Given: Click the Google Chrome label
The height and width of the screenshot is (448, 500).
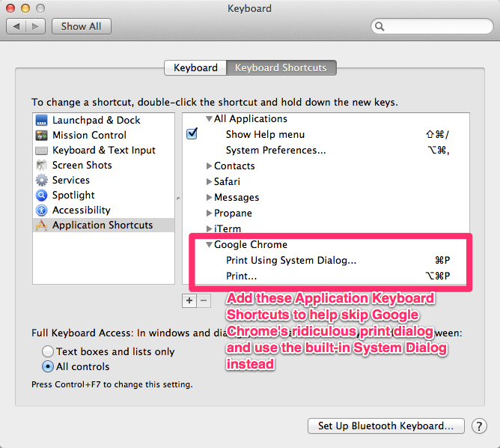Looking at the screenshot, I should (x=251, y=245).
